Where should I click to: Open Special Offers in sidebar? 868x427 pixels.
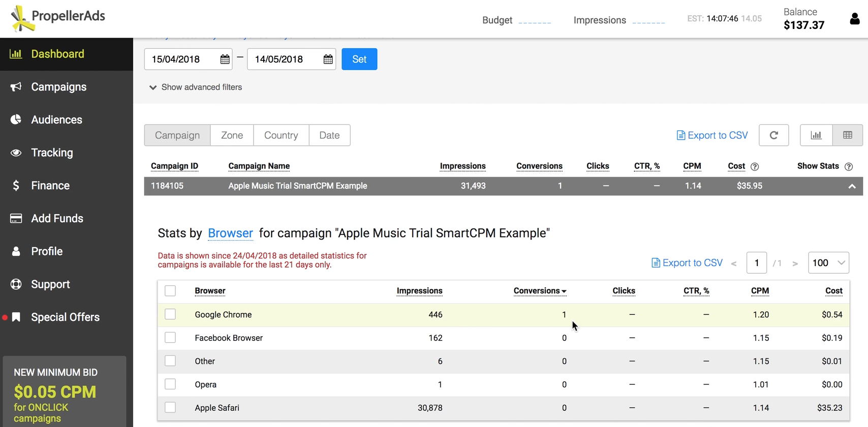tap(67, 317)
